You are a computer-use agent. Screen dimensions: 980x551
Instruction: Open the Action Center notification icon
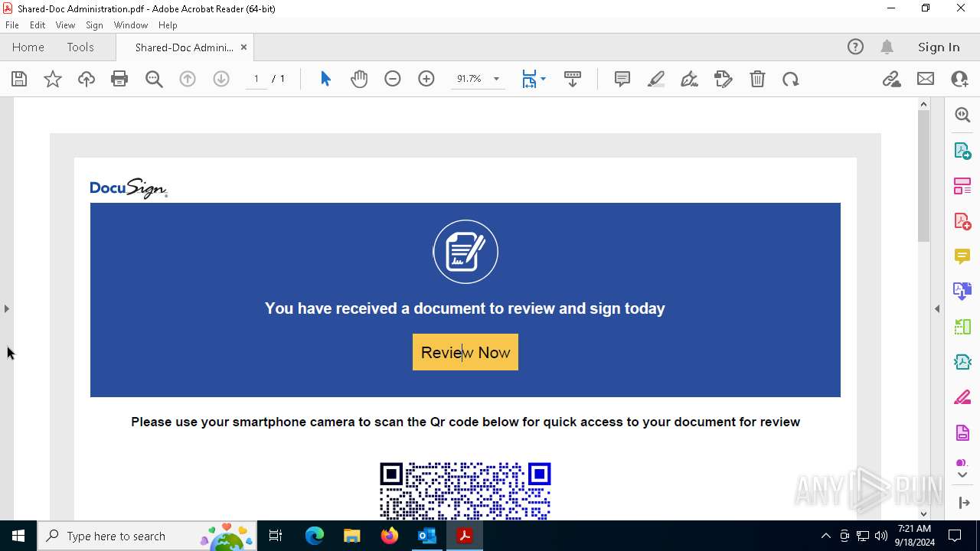pyautogui.click(x=955, y=536)
